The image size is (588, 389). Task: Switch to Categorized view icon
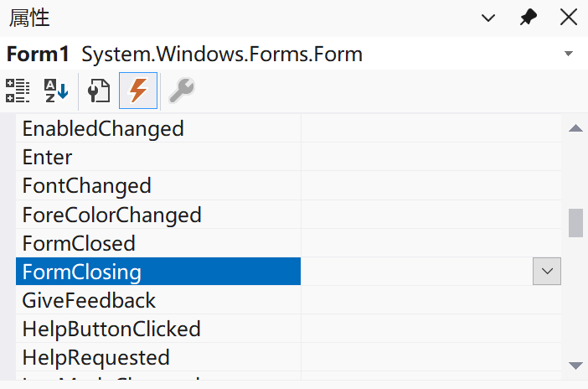18,91
